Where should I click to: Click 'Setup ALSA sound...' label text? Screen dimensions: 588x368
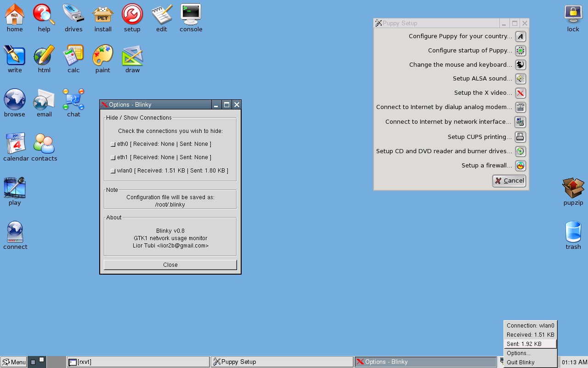click(482, 79)
